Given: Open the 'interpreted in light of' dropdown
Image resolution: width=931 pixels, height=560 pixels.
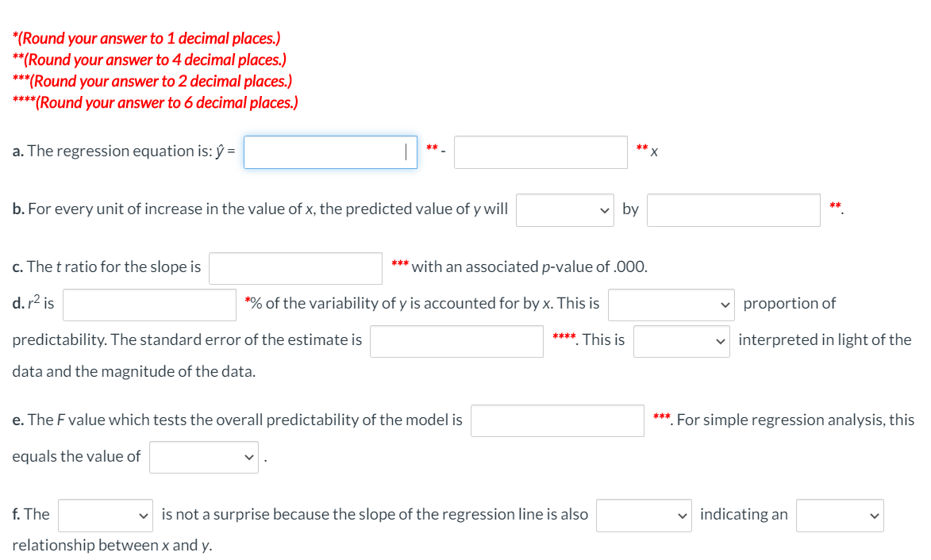Looking at the screenshot, I should pos(681,340).
